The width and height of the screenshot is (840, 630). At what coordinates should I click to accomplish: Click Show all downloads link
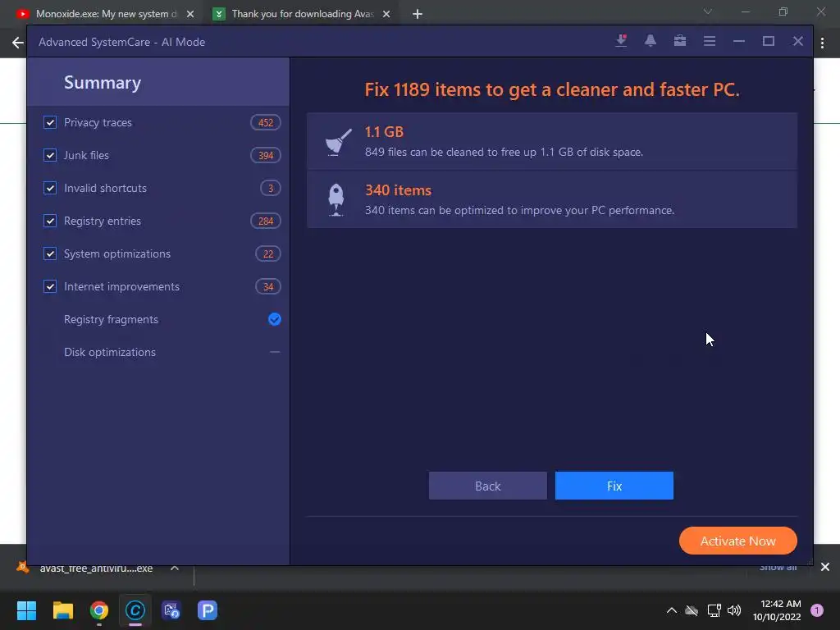(778, 568)
